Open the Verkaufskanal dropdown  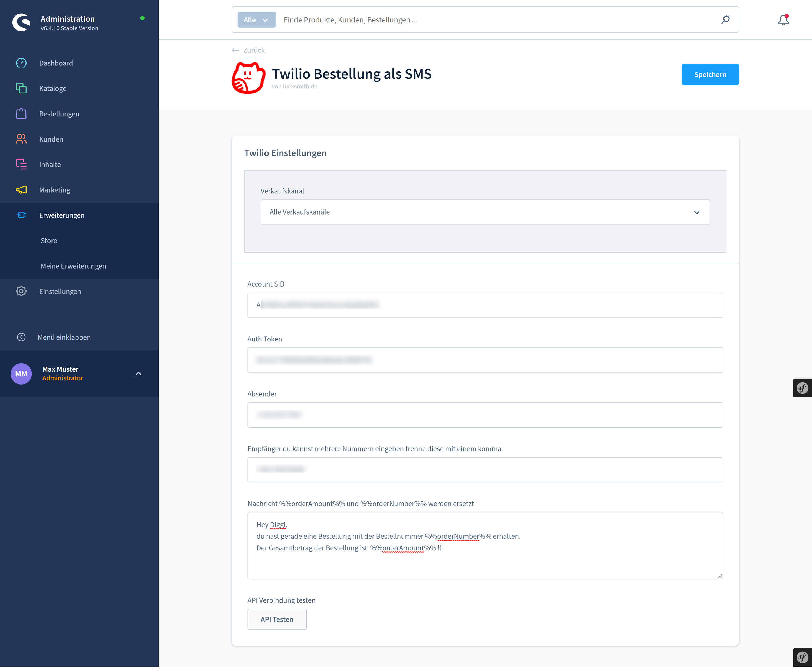coord(485,212)
